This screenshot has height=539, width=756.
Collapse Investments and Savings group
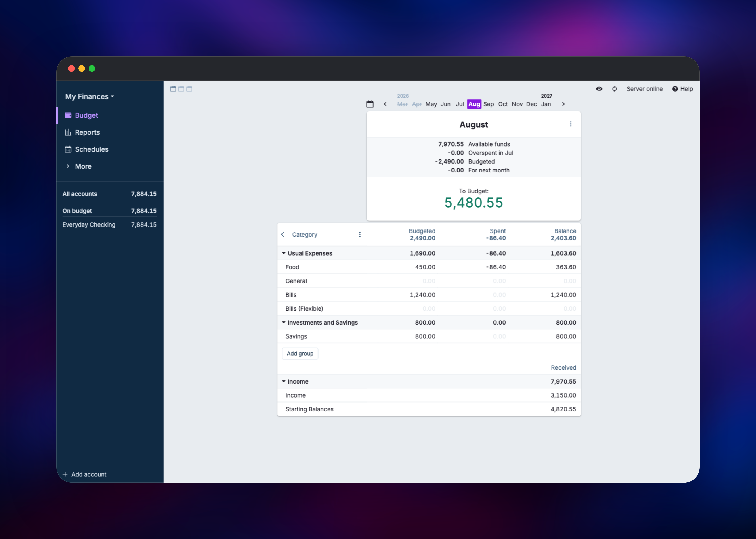coord(284,323)
